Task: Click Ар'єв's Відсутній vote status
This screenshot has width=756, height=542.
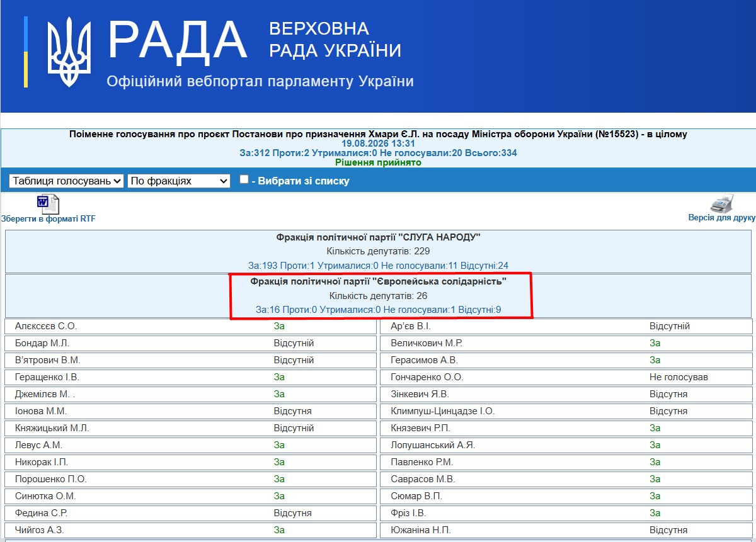Action: click(x=670, y=326)
